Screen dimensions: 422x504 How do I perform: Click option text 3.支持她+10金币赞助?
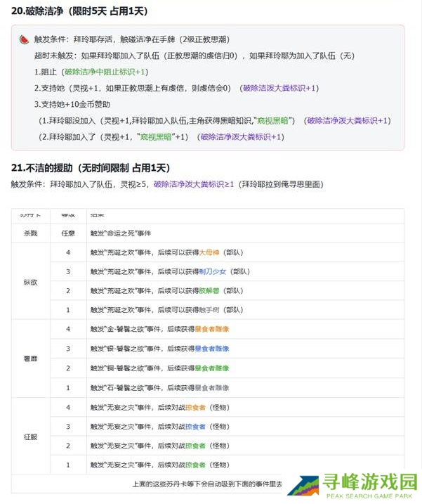click(x=72, y=105)
